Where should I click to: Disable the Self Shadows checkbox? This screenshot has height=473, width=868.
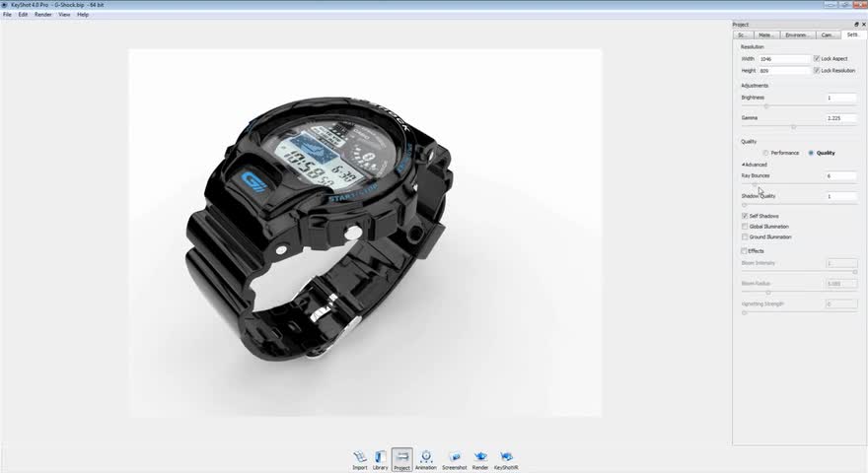tap(745, 216)
